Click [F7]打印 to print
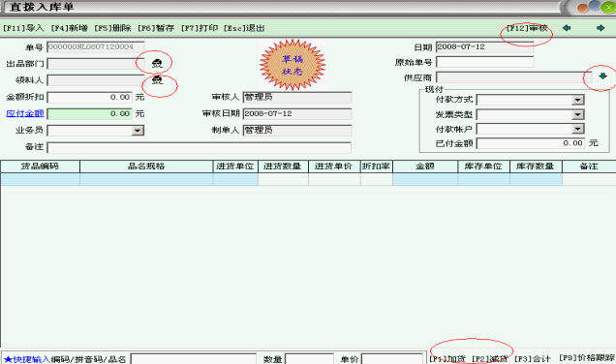 coord(200,28)
